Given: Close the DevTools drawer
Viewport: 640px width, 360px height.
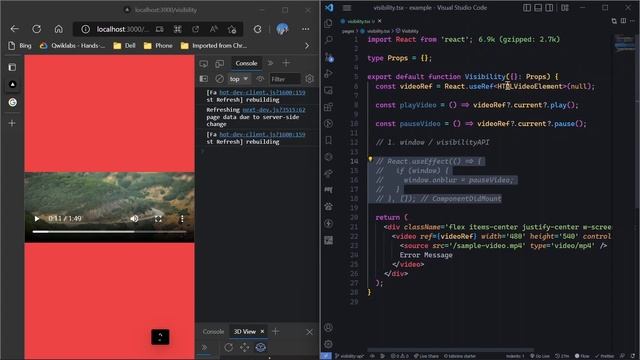Looking at the screenshot, I should 309,332.
